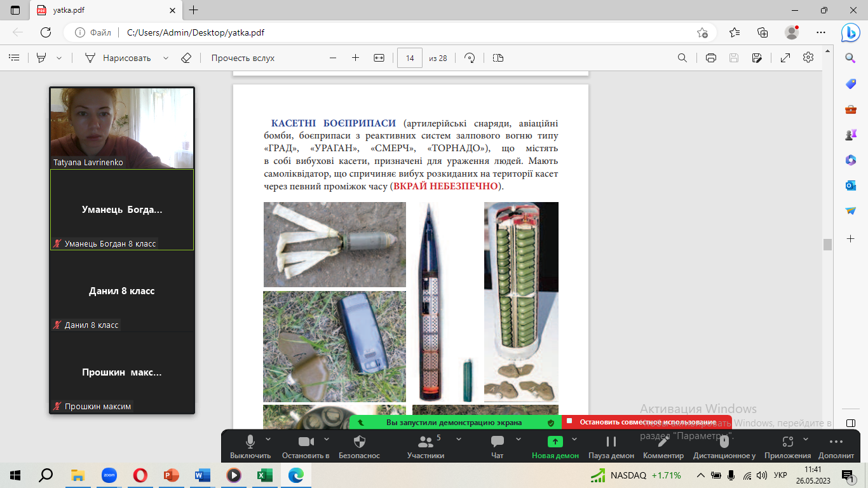The height and width of the screenshot is (488, 868).
Task: Pause the Zoom screen share
Action: click(611, 445)
